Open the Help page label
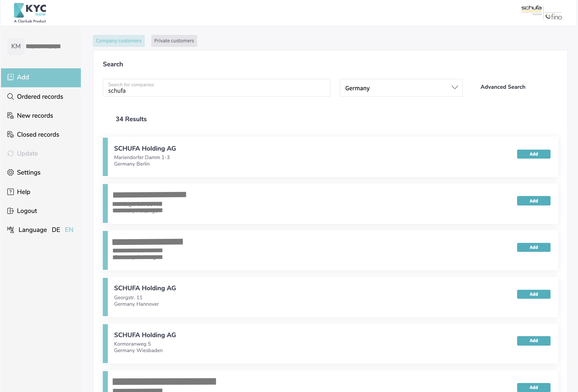 click(x=23, y=192)
